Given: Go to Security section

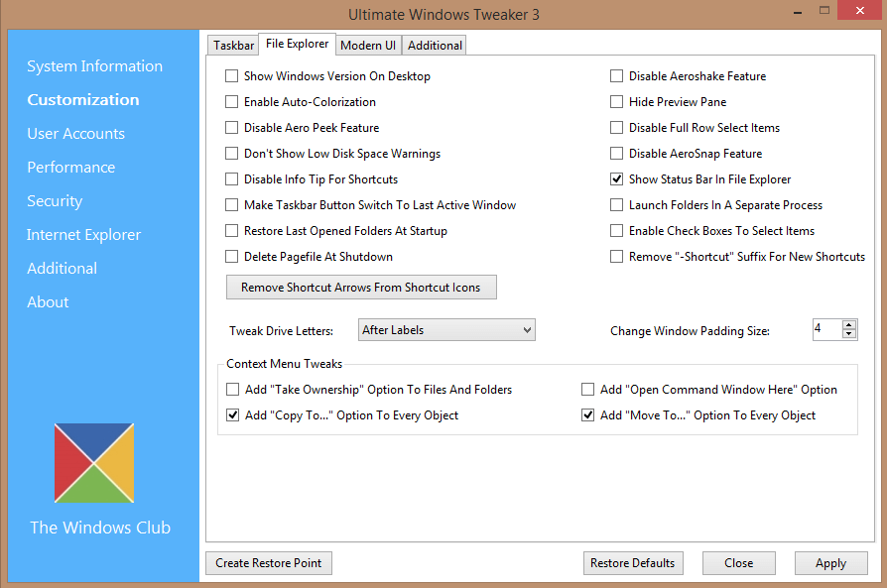Looking at the screenshot, I should point(55,200).
